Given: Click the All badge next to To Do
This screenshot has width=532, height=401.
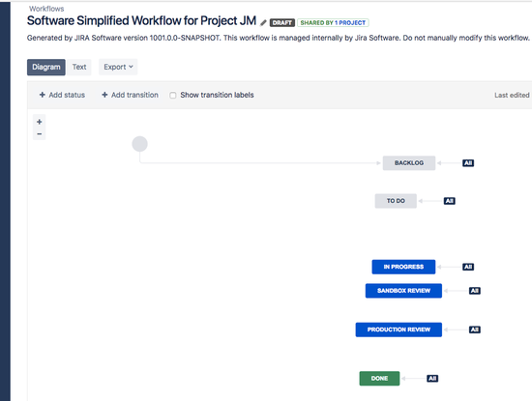Looking at the screenshot, I should pyautogui.click(x=450, y=201).
